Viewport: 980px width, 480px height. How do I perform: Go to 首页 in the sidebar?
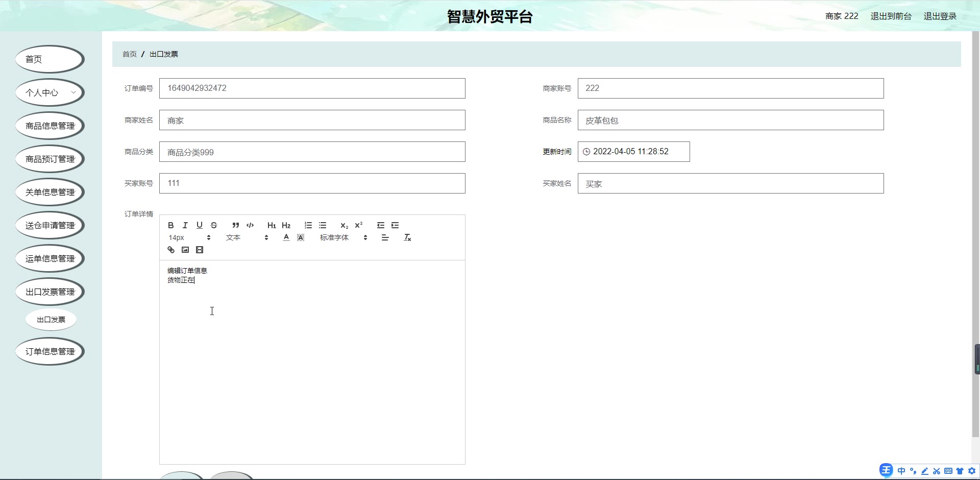click(x=50, y=59)
